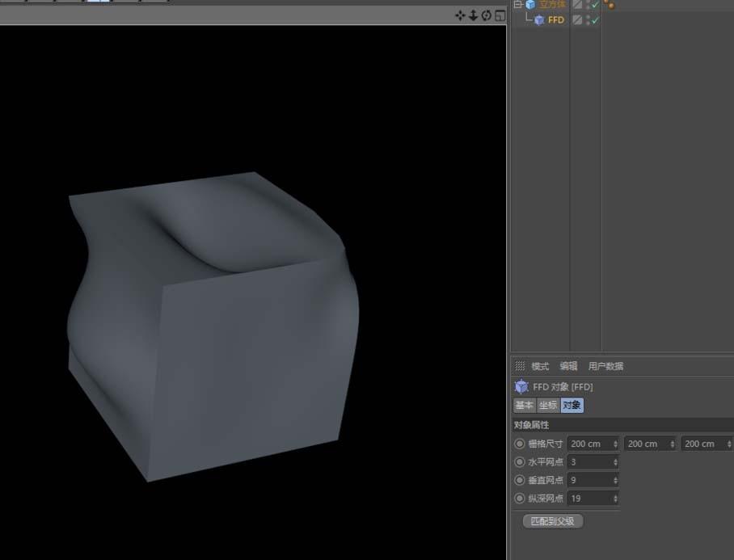
Task: Click the radio control beside 垂直网点
Action: (520, 480)
